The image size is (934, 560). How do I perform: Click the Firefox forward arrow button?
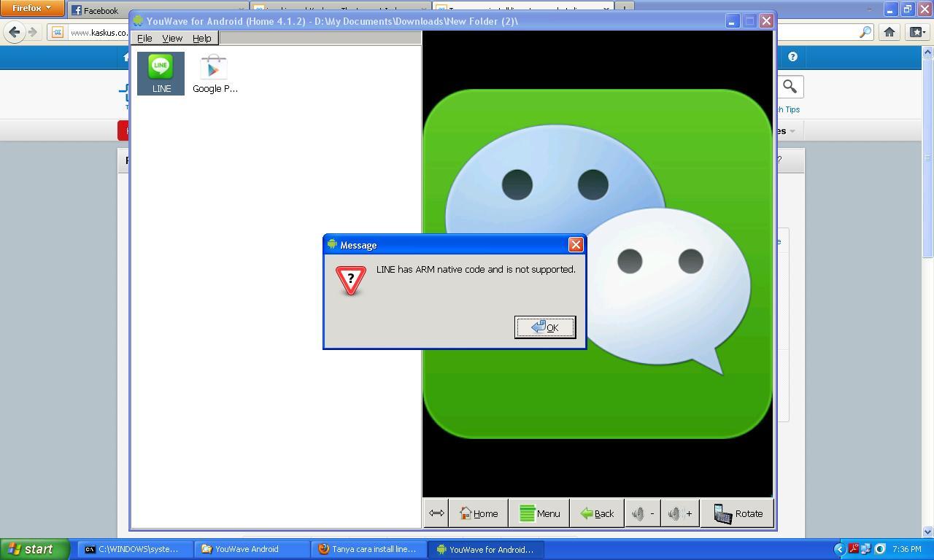pyautogui.click(x=32, y=32)
